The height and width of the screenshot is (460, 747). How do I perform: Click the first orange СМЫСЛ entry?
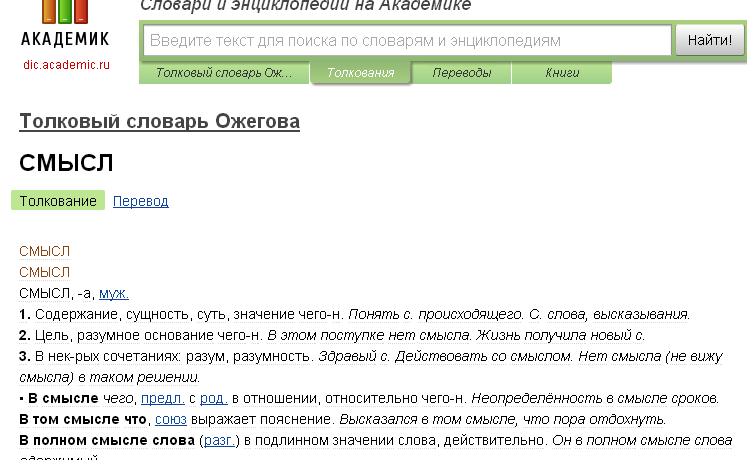[44, 251]
